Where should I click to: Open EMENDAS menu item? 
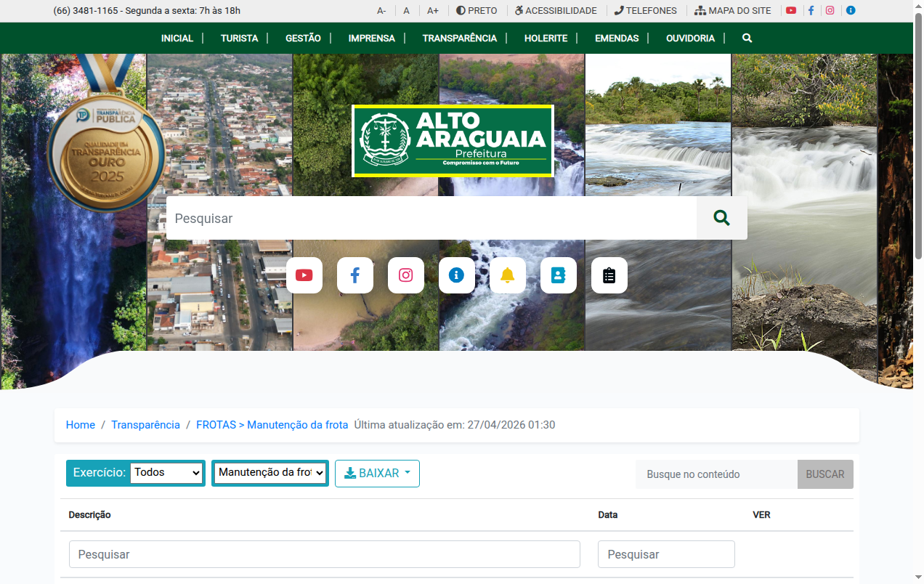click(617, 38)
